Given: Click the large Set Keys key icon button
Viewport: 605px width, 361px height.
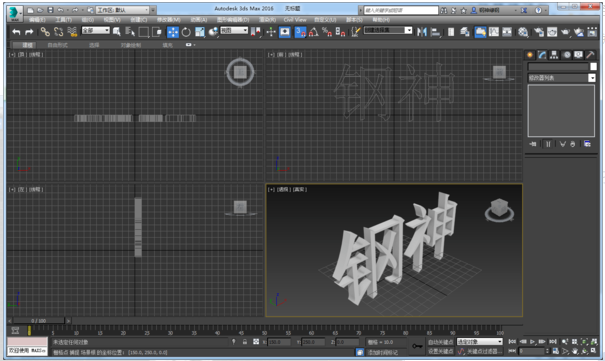Looking at the screenshot, I should 417,346.
